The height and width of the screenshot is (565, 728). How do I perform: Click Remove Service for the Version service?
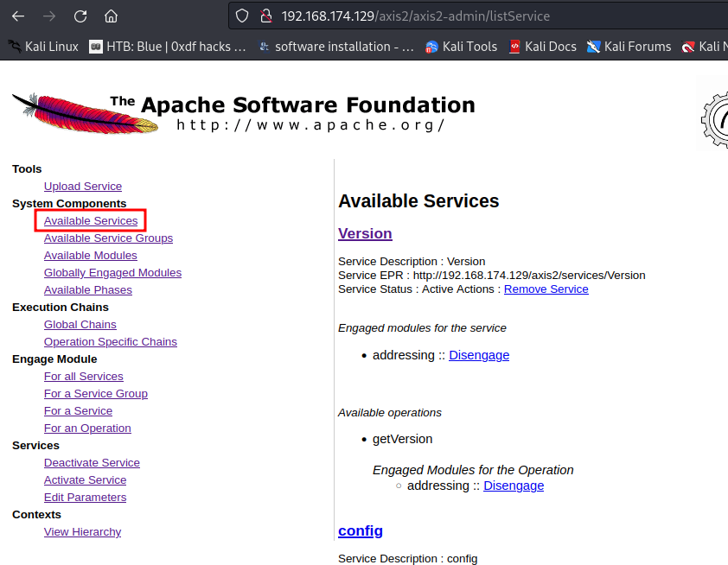pyautogui.click(x=546, y=289)
